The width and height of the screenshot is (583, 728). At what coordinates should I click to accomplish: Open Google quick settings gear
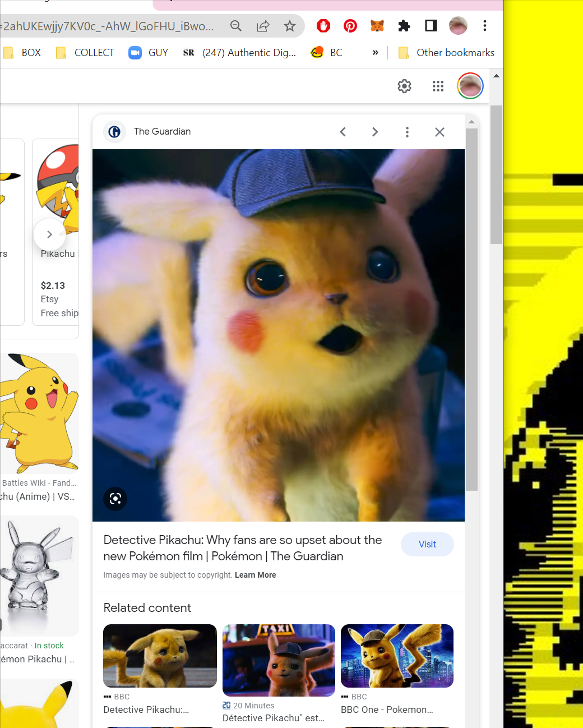click(404, 86)
